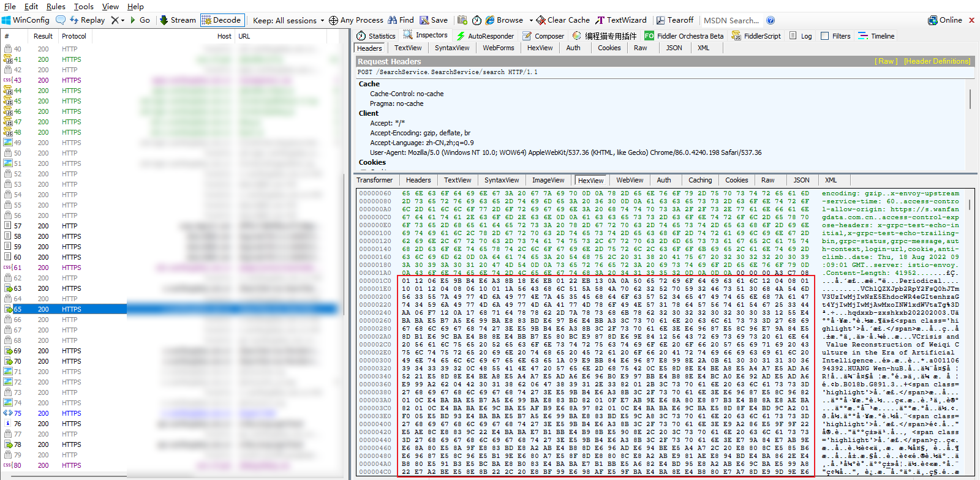Click the comment speech bubble icon
This screenshot has height=480, width=980.
tap(61, 20)
